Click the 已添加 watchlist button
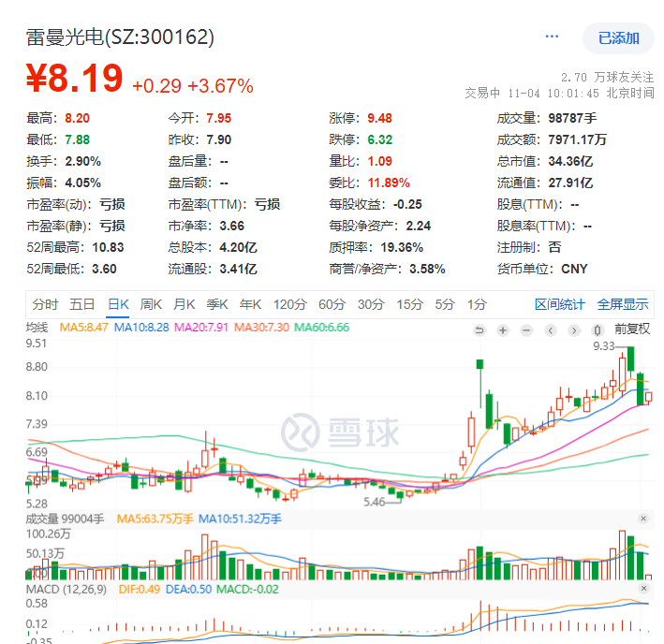The image size is (664, 644). click(618, 38)
